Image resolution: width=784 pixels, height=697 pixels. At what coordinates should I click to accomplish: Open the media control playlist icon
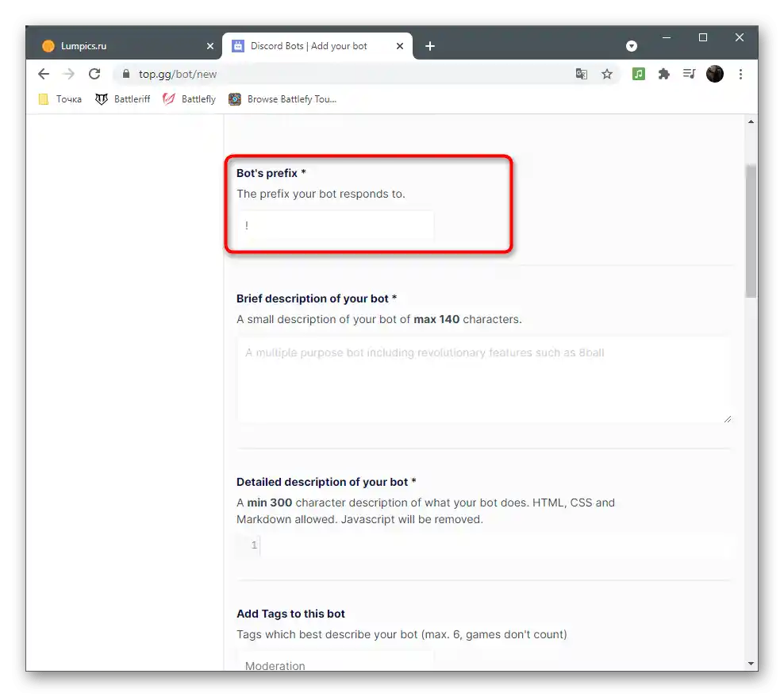690,74
